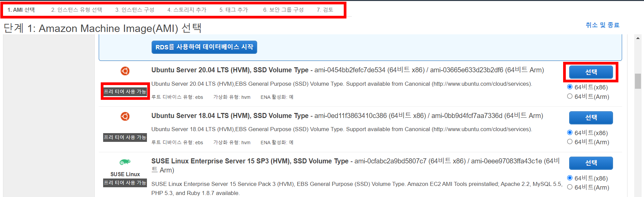Click 선택 button for Ubuntu Server 18.04
Screen dimensions: 644x197
[591, 118]
